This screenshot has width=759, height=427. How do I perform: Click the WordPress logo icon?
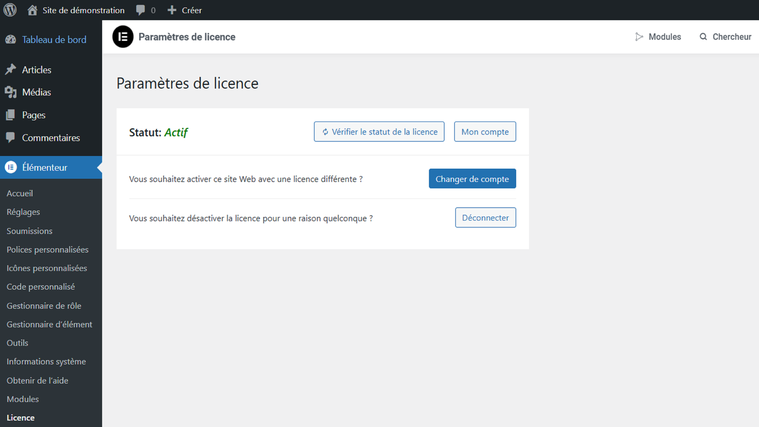click(x=10, y=10)
